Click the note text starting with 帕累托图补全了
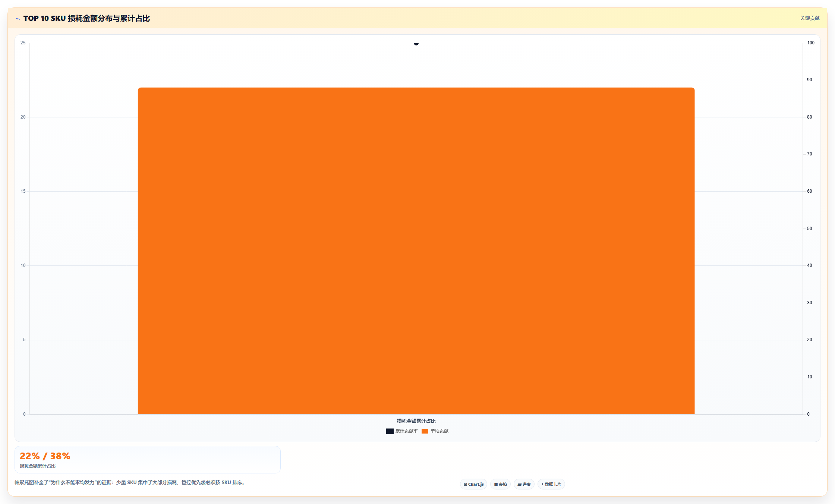 (x=130, y=482)
